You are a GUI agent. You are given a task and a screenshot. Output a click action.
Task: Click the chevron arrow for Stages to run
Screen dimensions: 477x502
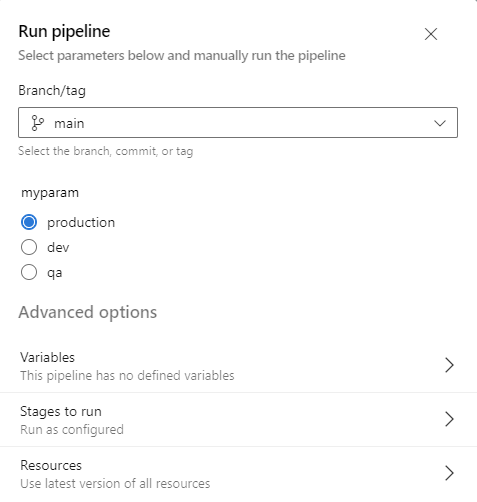(x=449, y=419)
